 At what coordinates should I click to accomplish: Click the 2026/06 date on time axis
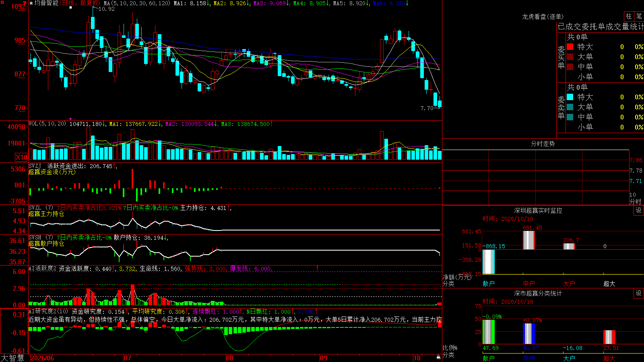(x=42, y=358)
